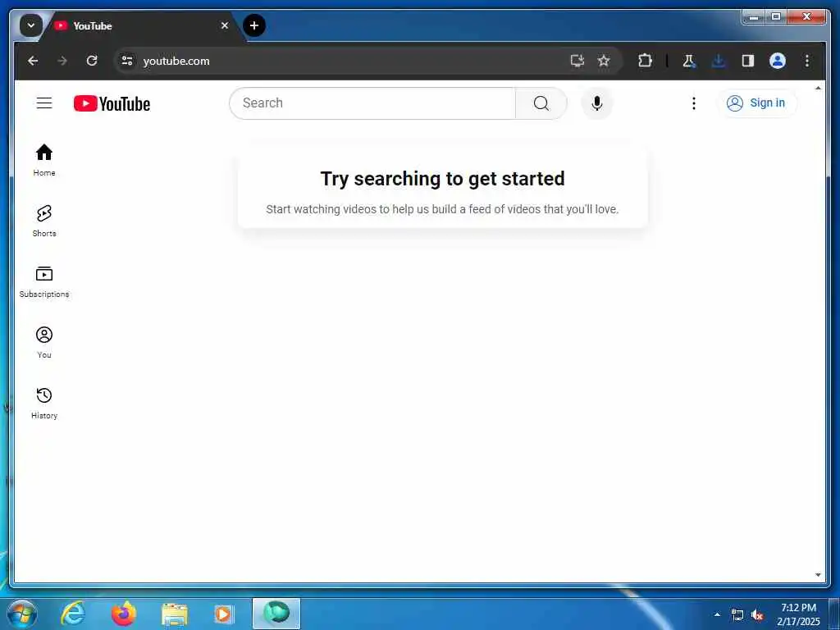Open the browser profile avatar
Viewport: 840px width, 630px height.
778,61
